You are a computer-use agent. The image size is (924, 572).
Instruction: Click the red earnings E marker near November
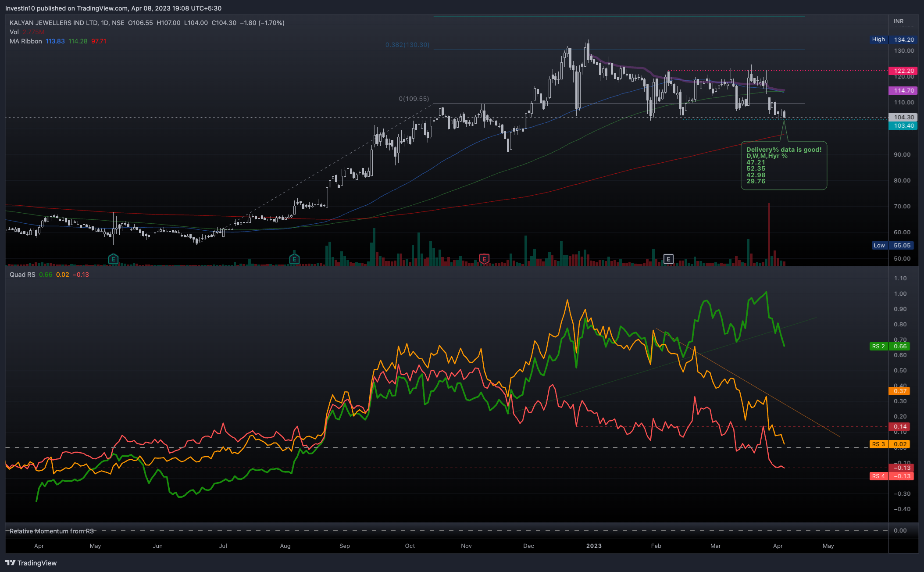(484, 259)
